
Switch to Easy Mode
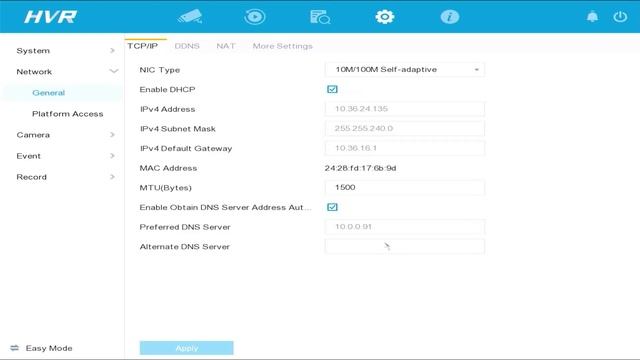point(49,348)
